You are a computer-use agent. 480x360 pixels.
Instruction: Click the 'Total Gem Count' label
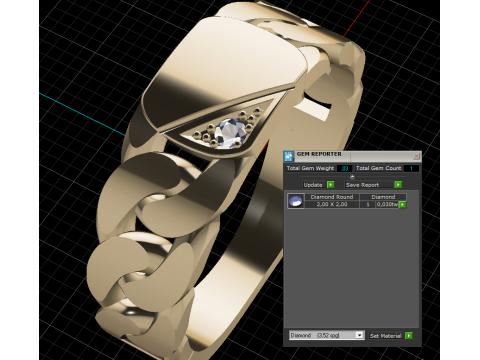378,168
